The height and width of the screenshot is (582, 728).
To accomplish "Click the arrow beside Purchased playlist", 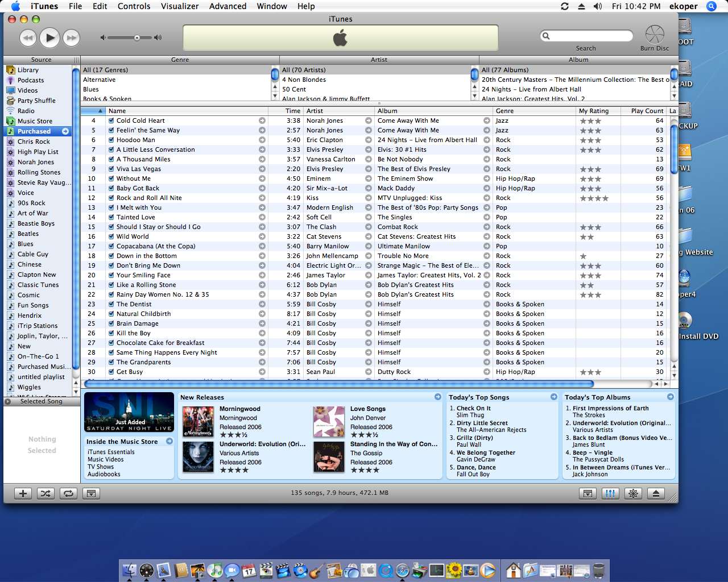I will [x=65, y=131].
